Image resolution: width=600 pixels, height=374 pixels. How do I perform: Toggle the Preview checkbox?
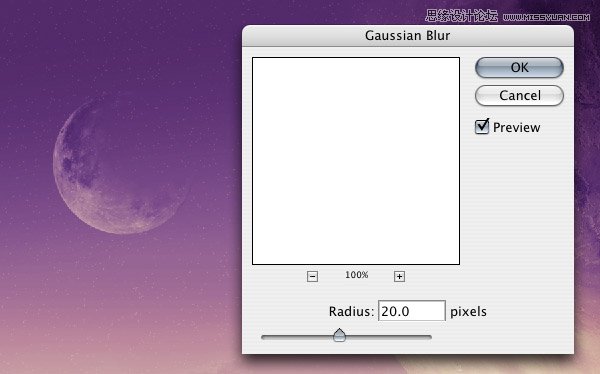482,127
